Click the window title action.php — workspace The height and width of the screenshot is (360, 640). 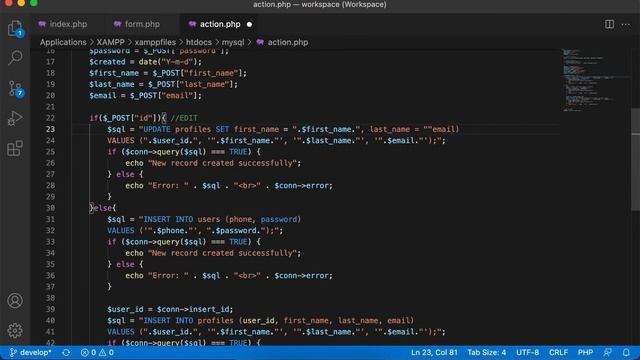(x=320, y=4)
